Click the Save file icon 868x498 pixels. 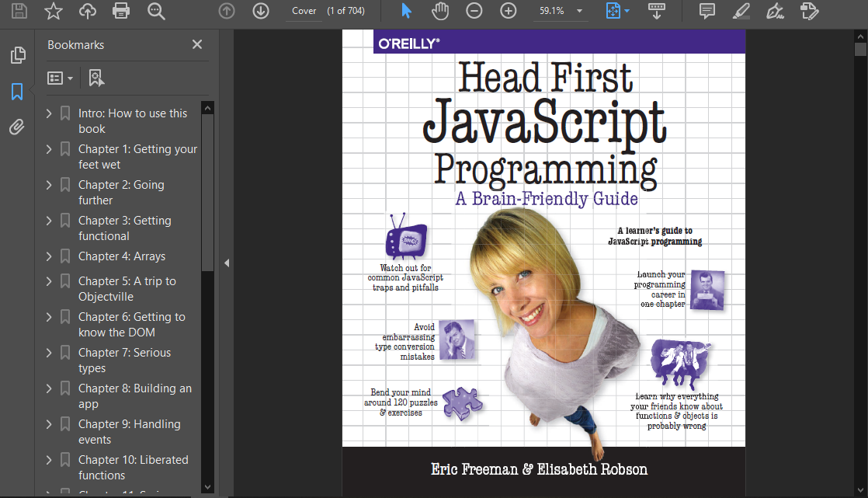19,11
